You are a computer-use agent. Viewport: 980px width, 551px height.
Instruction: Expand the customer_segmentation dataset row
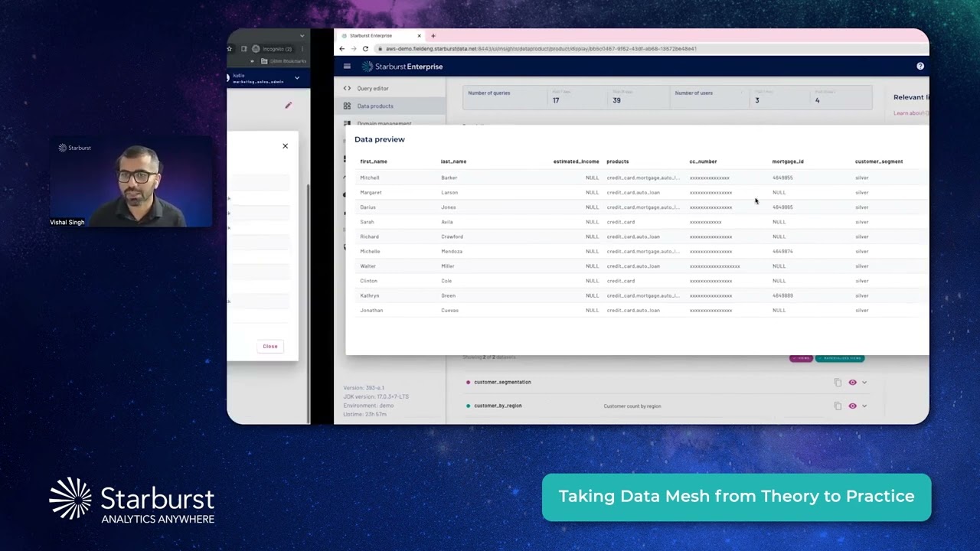[x=864, y=382]
